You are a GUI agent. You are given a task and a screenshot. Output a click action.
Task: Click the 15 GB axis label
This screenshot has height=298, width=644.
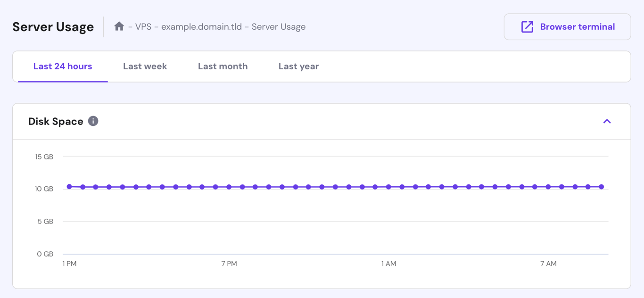tap(45, 156)
